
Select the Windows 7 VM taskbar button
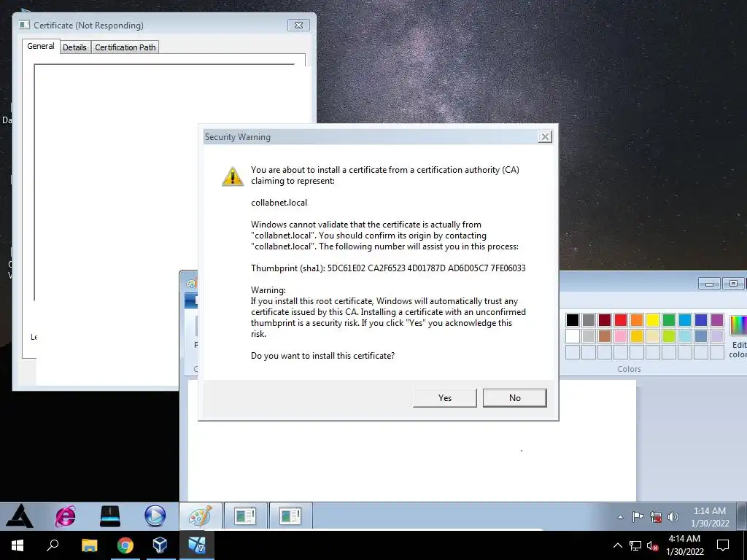pos(196,545)
